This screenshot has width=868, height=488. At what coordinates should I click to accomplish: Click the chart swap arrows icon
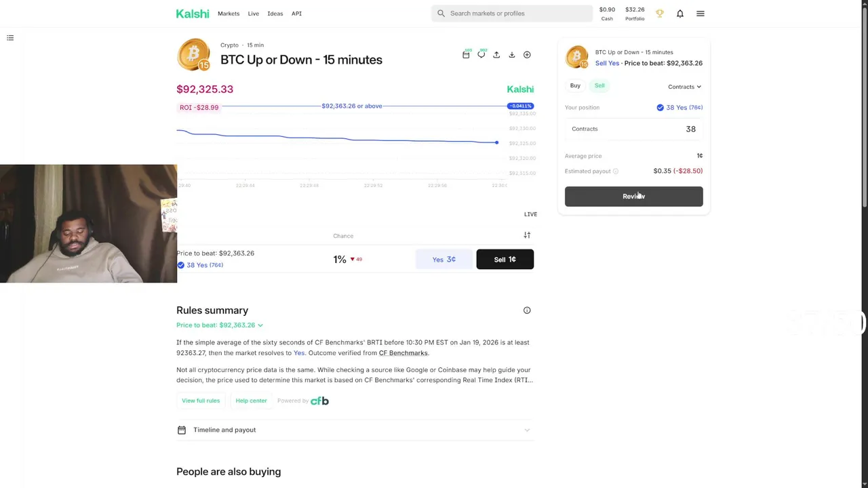tap(527, 235)
